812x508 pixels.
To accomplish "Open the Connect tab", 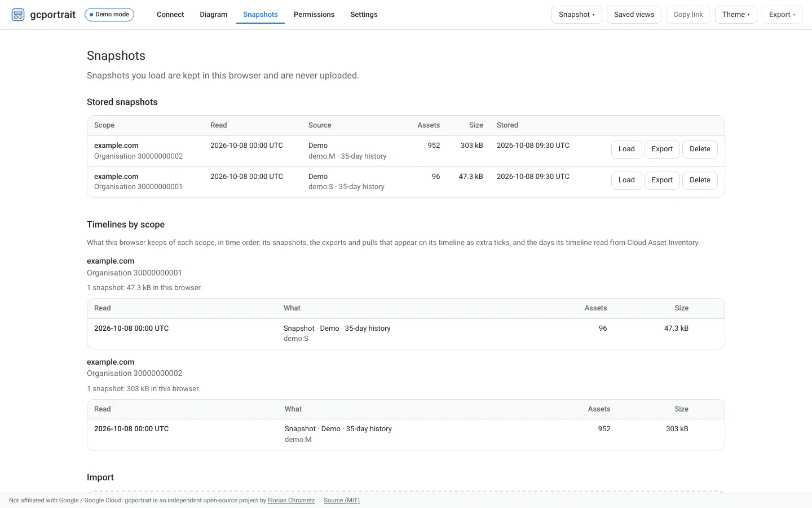I will tap(170, 15).
